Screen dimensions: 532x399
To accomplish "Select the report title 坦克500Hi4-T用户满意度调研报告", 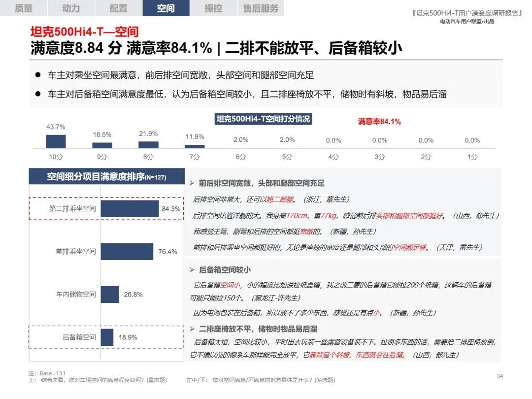I will tap(467, 13).
